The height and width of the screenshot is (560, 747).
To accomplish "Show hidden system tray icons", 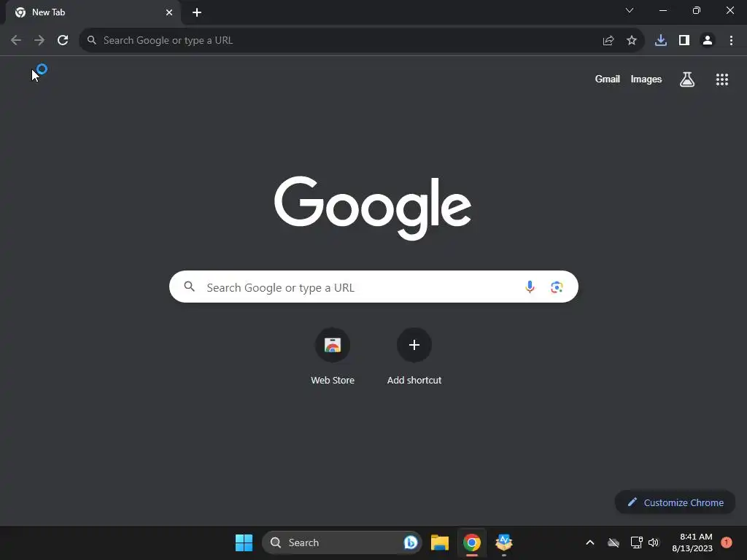I will 589,542.
